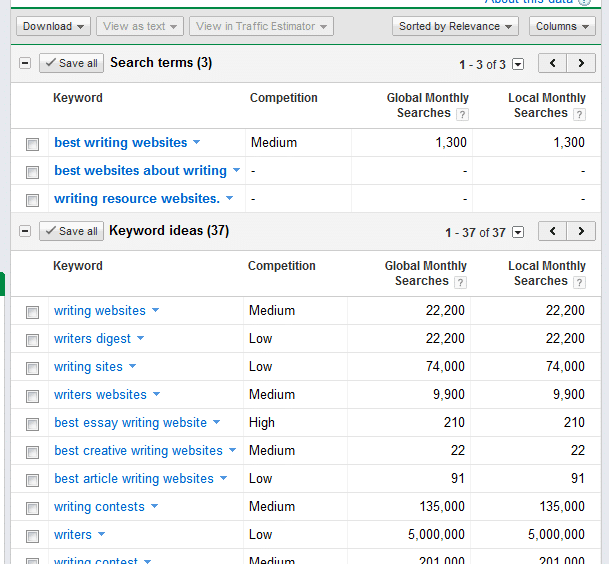Image resolution: width=609 pixels, height=564 pixels.
Task: Open the Columns dropdown
Action: click(562, 26)
